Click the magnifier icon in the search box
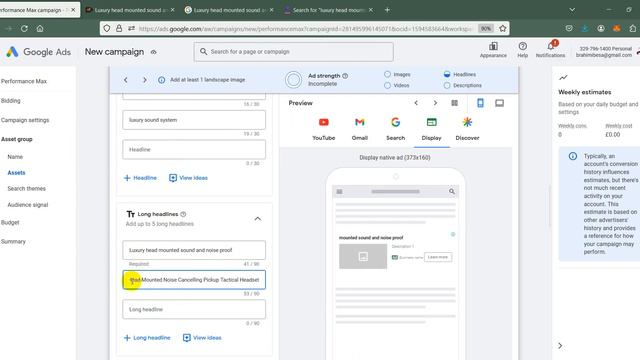The image size is (640, 360). 203,51
